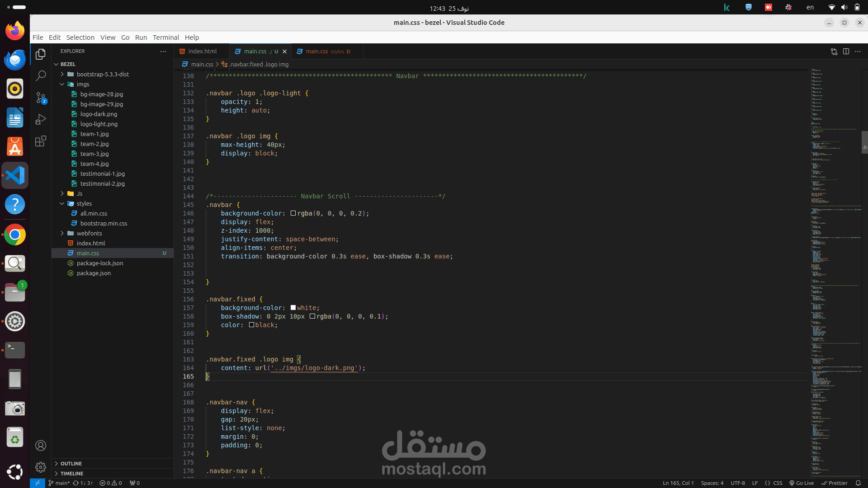Open the Search view in activity bar
Screen dimensions: 868x488
pos(41,75)
